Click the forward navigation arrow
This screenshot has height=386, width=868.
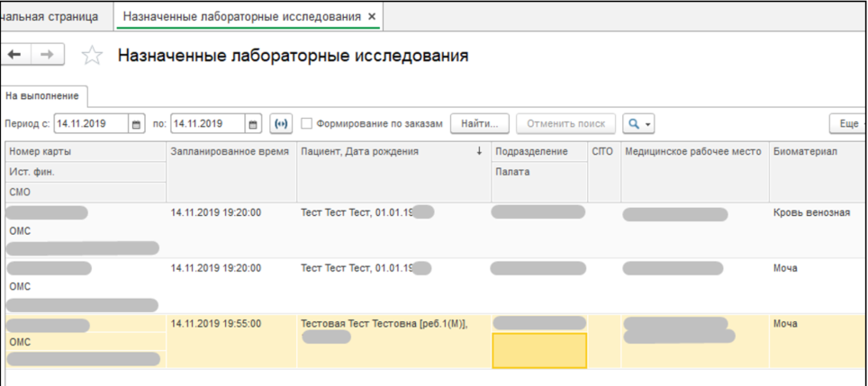coord(45,56)
